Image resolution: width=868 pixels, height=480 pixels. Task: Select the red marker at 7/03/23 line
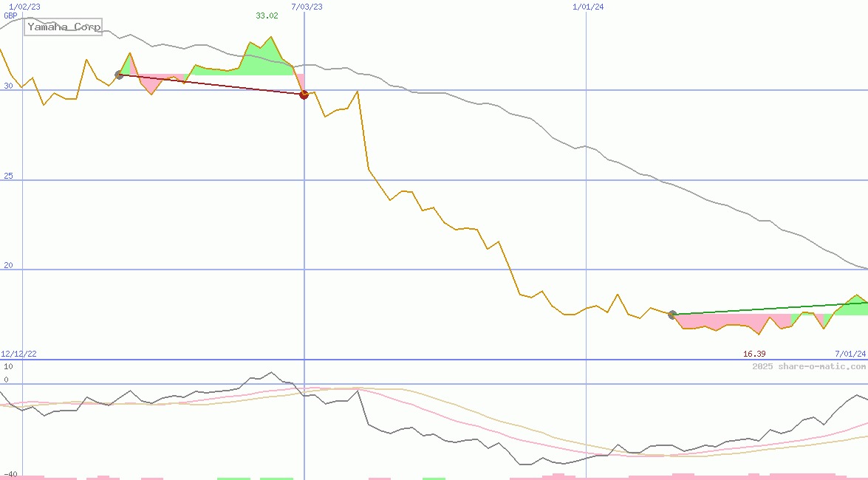pyautogui.click(x=304, y=94)
